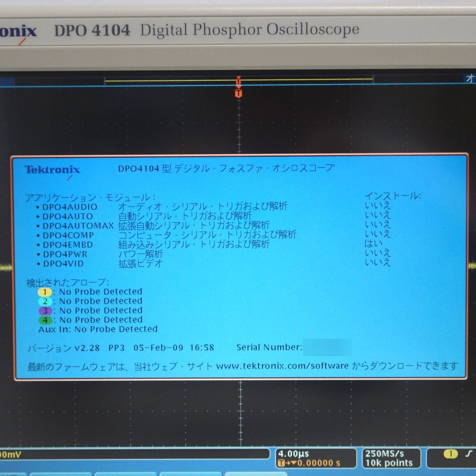Click the 検出されたプローブ heading
Image resolution: width=476 pixels, height=476 pixels.
(67, 282)
